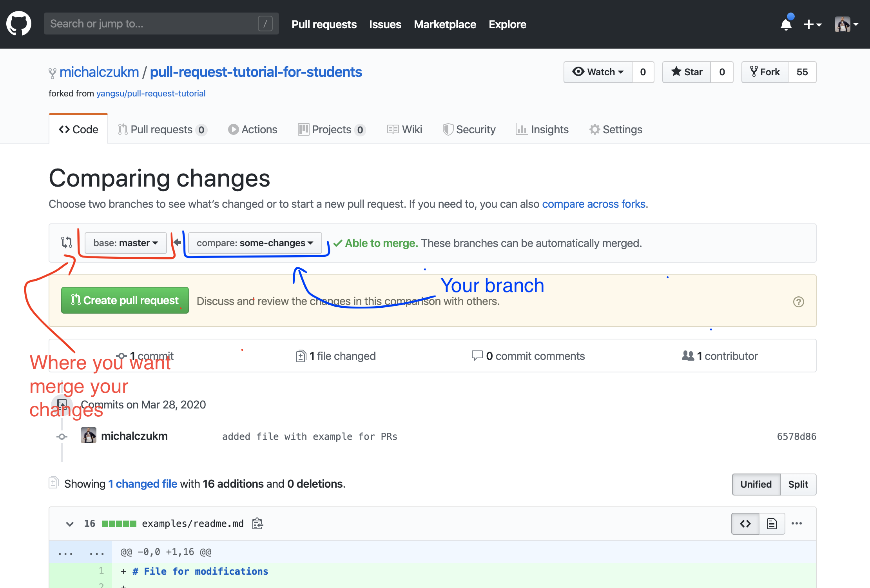Image resolution: width=870 pixels, height=588 pixels.
Task: Open the examples/readme.md file name
Action: tap(192, 524)
